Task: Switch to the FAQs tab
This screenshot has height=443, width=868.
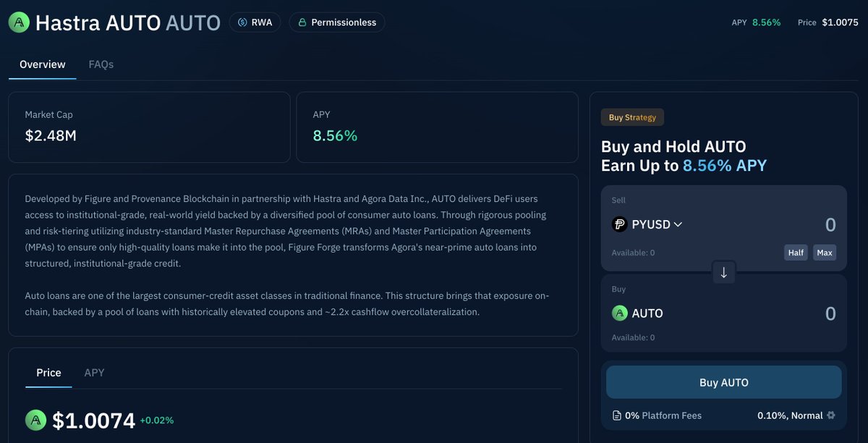Action: [101, 64]
